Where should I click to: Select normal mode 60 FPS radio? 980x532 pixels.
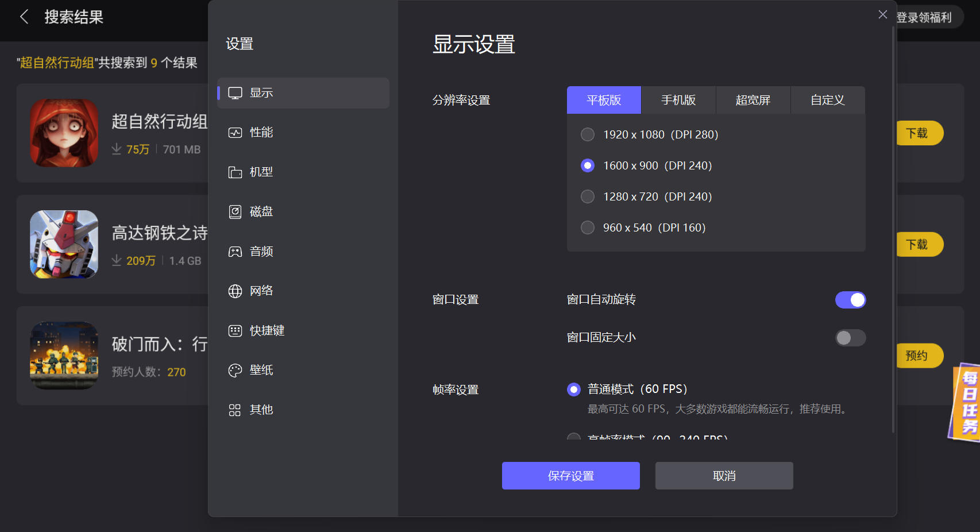tap(574, 390)
